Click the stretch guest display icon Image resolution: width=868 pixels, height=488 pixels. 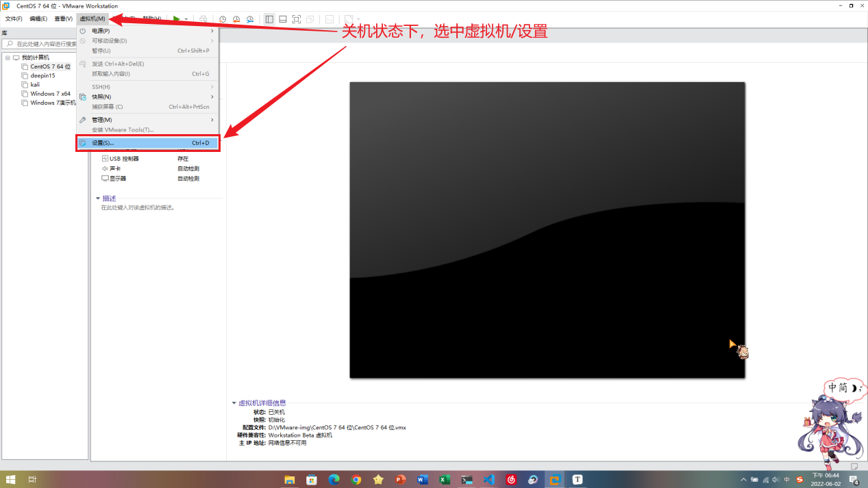(349, 19)
